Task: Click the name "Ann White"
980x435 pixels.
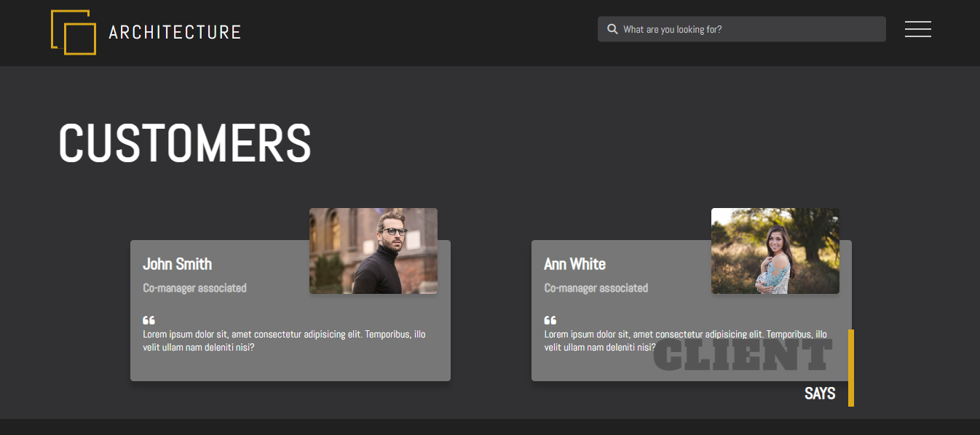Action: pos(574,264)
